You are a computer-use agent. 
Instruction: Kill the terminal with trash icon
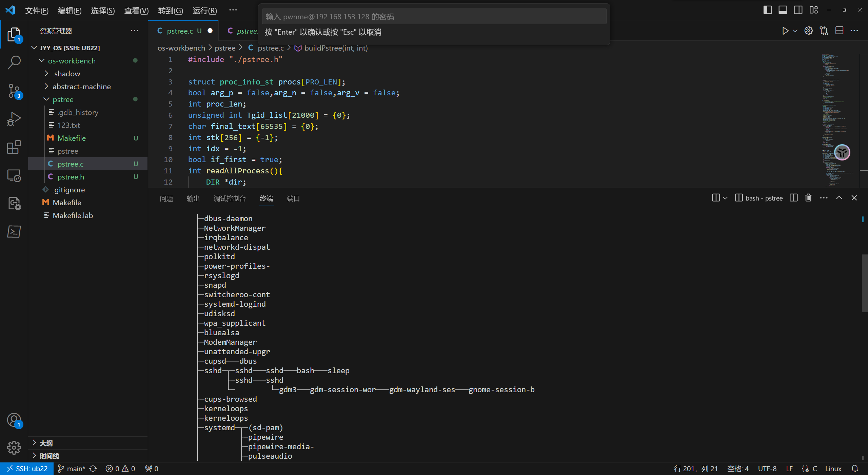pyautogui.click(x=809, y=198)
